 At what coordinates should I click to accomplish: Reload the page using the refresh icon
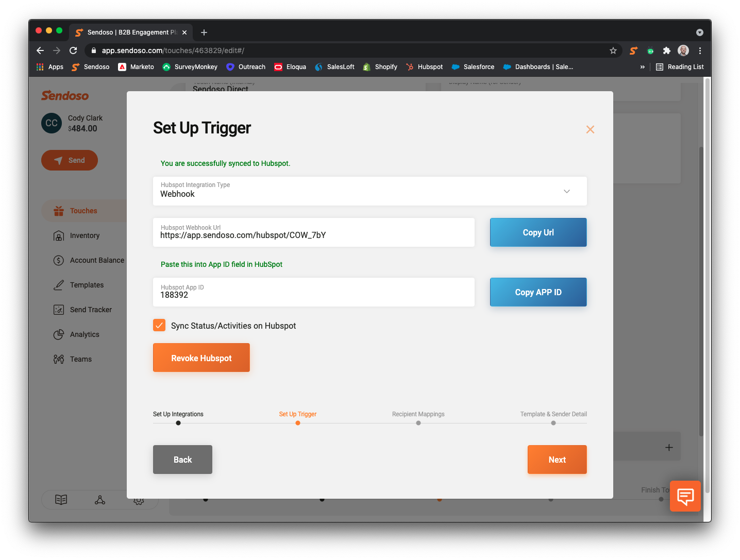pos(73,50)
